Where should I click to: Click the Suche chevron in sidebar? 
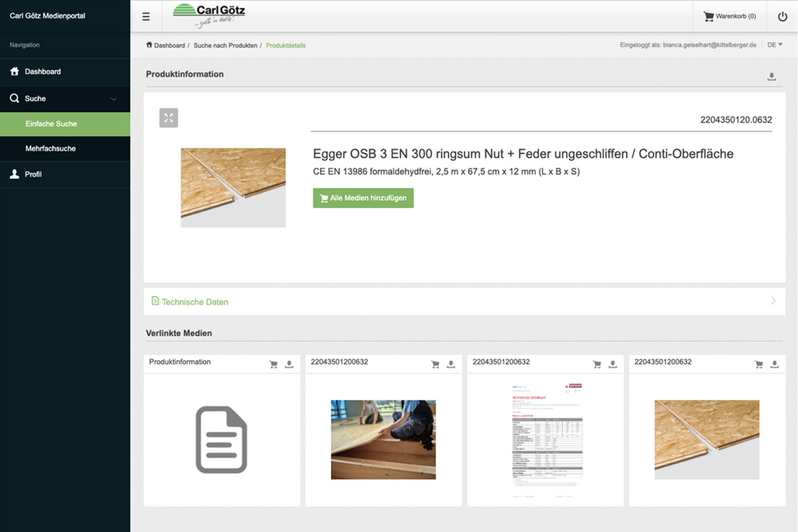(x=114, y=99)
